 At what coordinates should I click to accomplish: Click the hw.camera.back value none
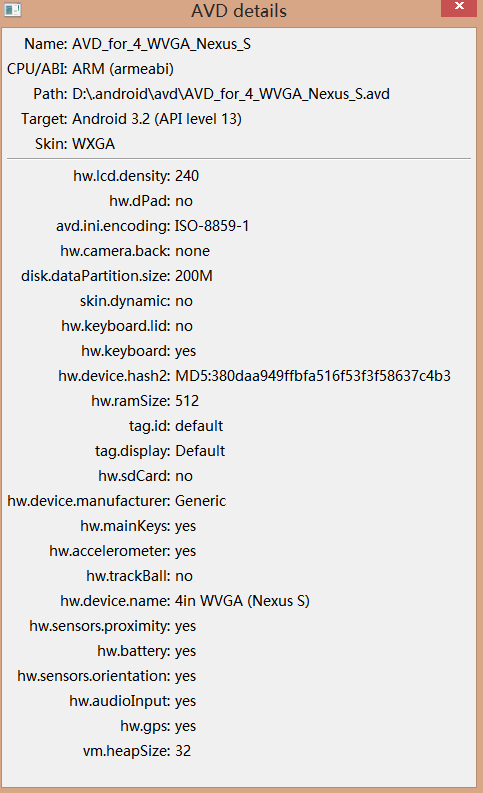pos(192,251)
